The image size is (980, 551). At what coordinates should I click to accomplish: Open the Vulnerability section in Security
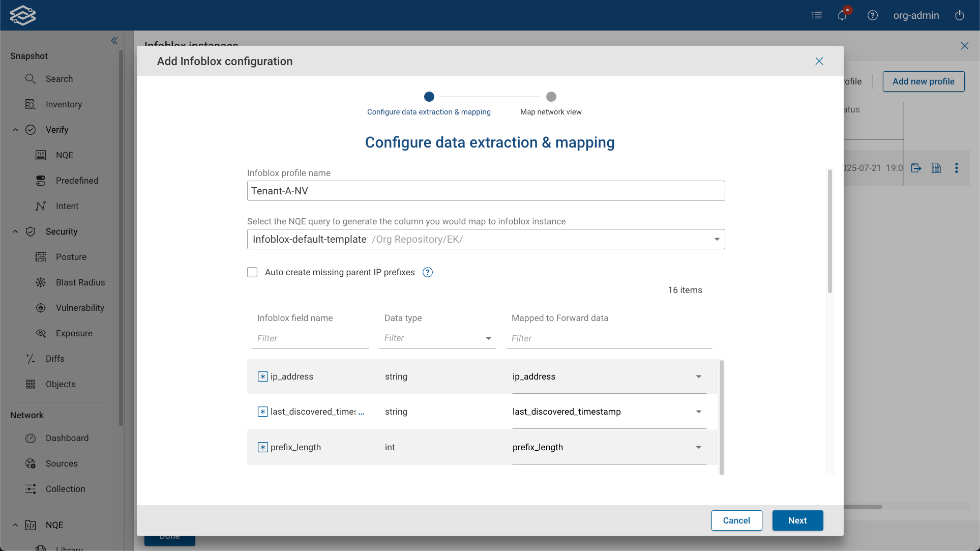tap(41, 308)
